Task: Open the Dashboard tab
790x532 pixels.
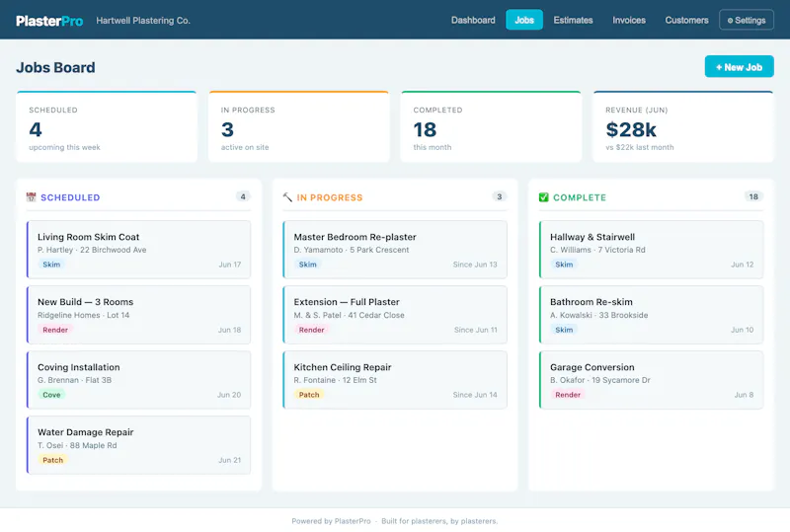Action: tap(473, 20)
